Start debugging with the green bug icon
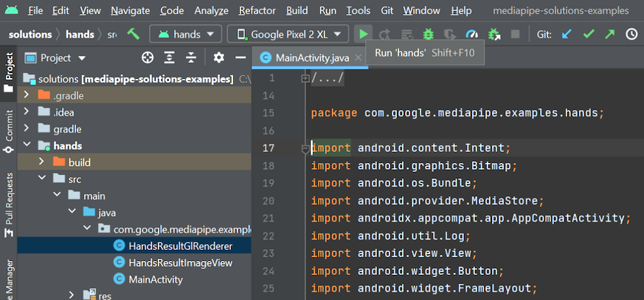This screenshot has height=300, width=644. (428, 34)
